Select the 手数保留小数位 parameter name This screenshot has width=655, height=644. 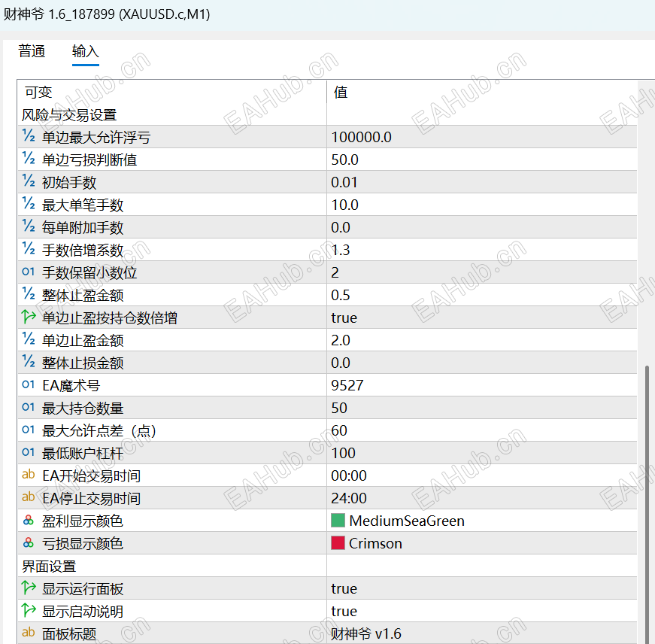[89, 273]
